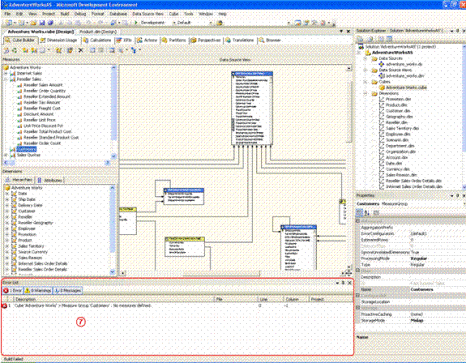Open the Product.dim [Design] document tab
Image resolution: width=466 pixels, height=363 pixels.
98,32
